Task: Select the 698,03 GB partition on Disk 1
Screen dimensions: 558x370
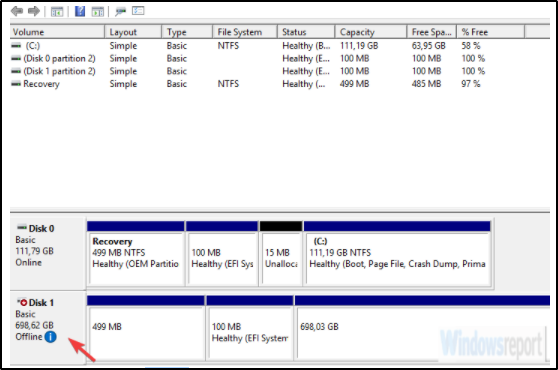Action: point(422,327)
